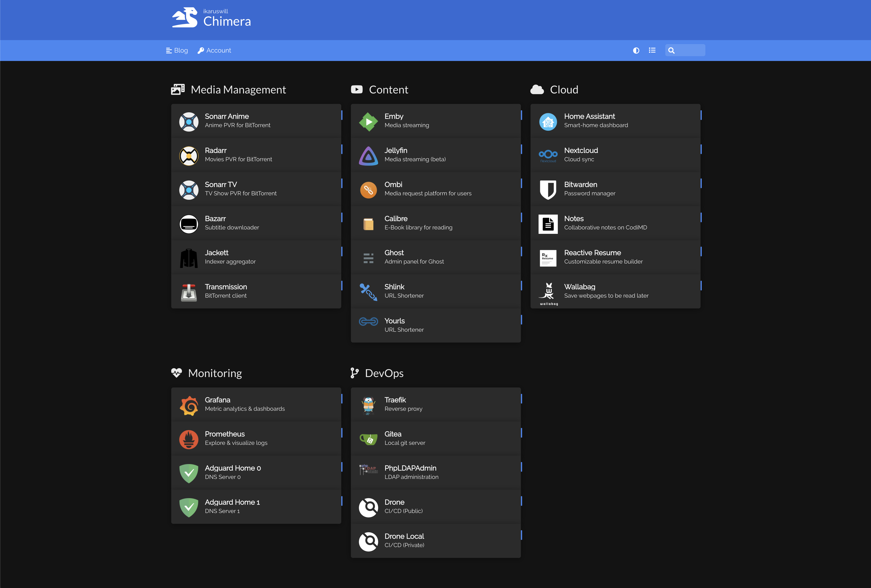Click the PhpLDAPAdmin icon
This screenshot has height=588, width=871.
click(368, 469)
